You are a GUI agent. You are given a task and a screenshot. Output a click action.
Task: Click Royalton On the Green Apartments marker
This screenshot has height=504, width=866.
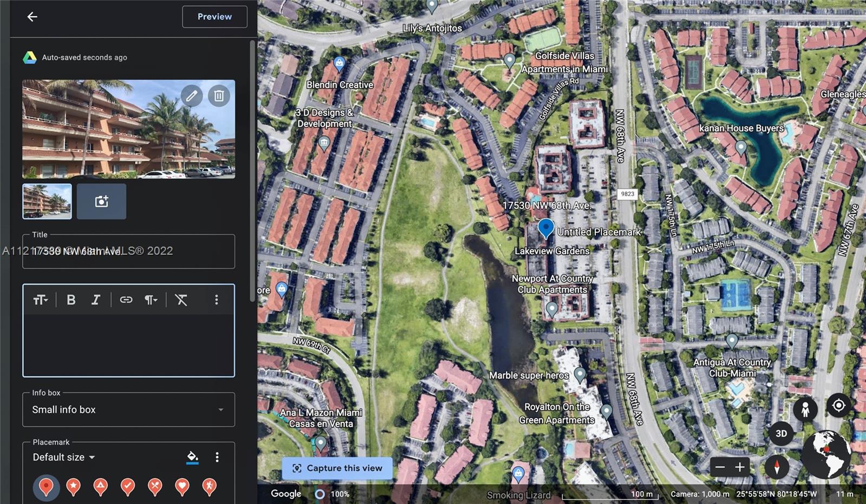click(606, 412)
